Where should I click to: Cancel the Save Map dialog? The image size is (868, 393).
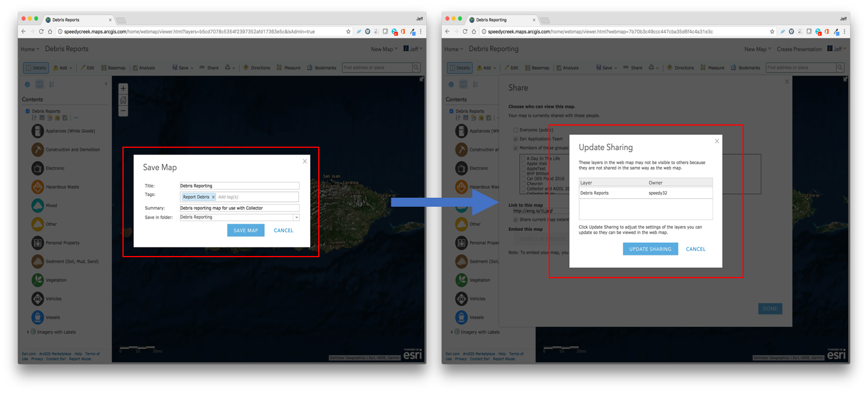(283, 230)
